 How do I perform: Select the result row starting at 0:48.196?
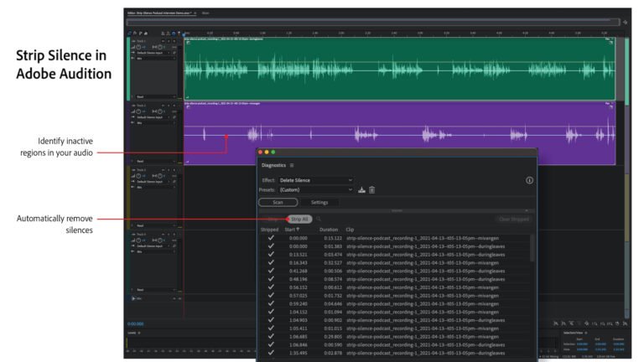[x=394, y=279]
